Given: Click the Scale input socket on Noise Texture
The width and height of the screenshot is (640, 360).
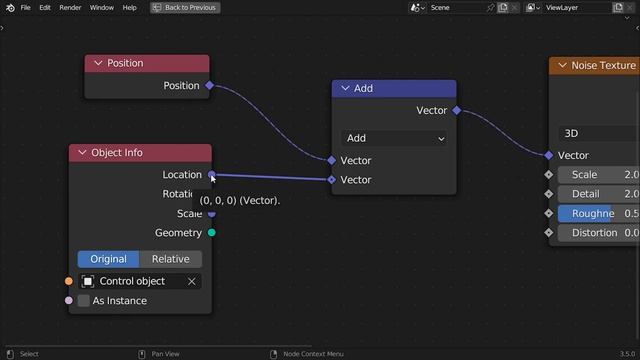Looking at the screenshot, I should pyautogui.click(x=549, y=175).
